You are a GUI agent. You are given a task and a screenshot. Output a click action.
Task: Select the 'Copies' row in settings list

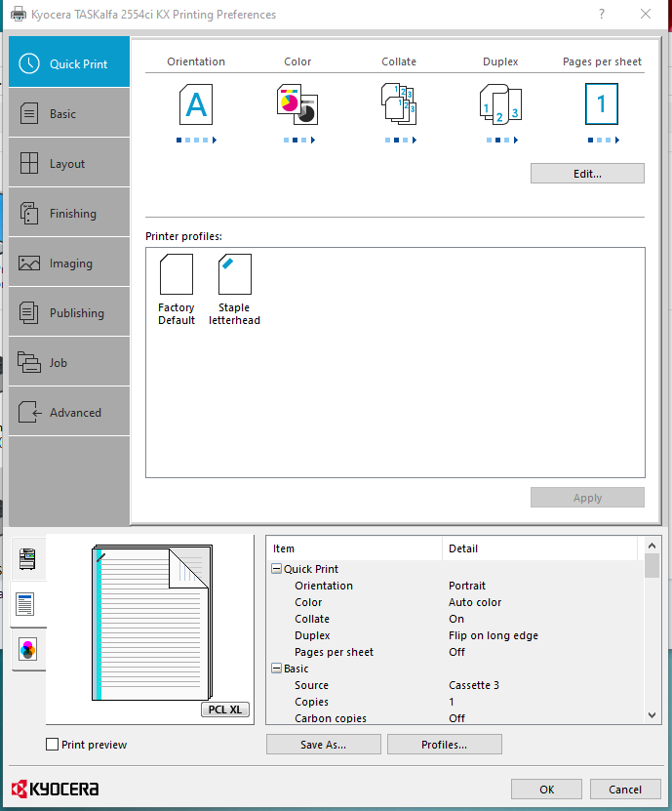coord(455,702)
